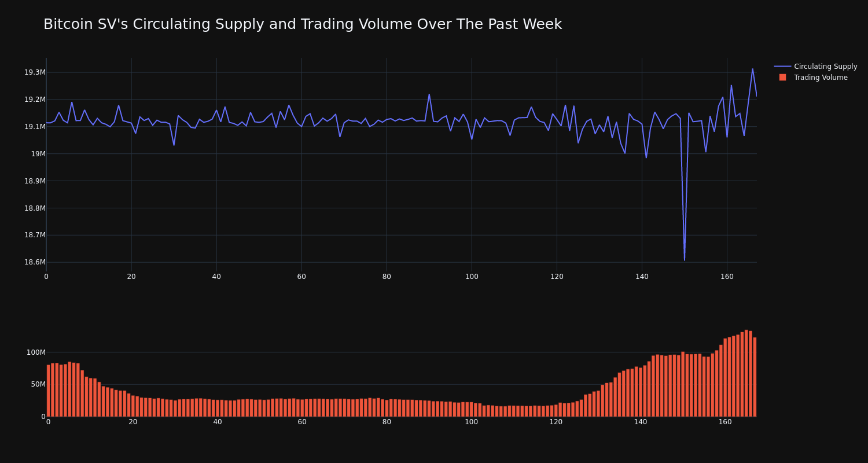Click upper chart x-axis label 140
The width and height of the screenshot is (868, 463).
click(x=642, y=277)
